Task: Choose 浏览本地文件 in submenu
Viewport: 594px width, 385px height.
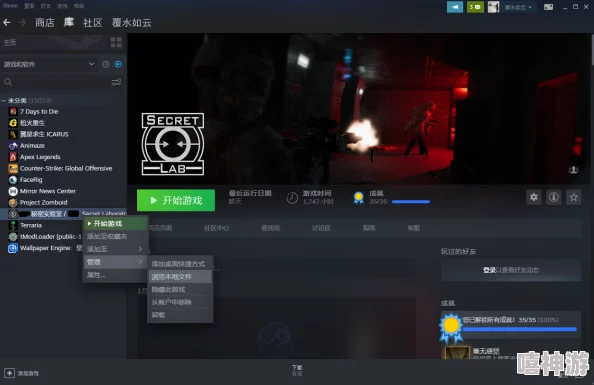Action: pos(180,277)
